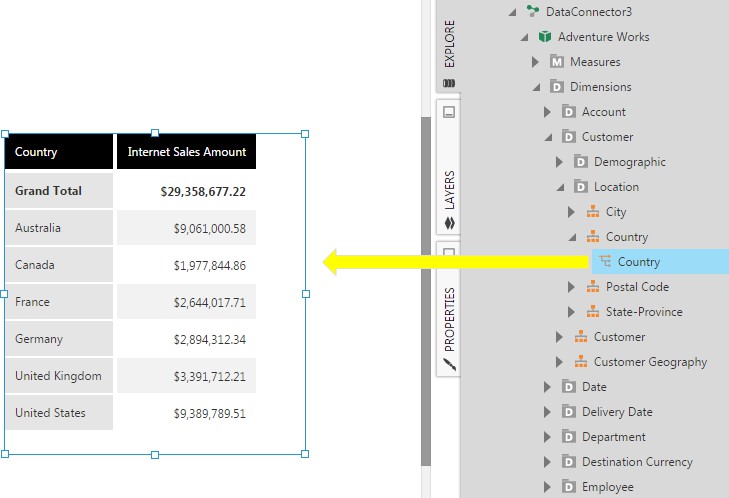Viewport: 729px width, 498px height.
Task: Click the Delivery Date dimension icon
Action: (x=568, y=412)
